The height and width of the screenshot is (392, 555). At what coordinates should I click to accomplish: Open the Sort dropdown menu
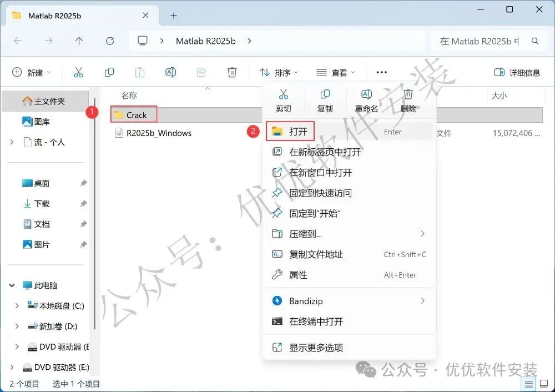[279, 73]
